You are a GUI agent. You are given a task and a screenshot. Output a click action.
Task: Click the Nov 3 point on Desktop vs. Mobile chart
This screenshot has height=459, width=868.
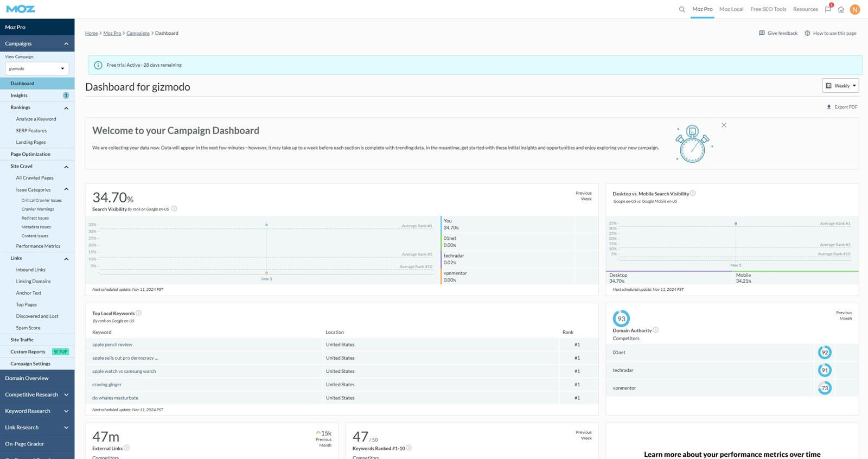coord(736,224)
